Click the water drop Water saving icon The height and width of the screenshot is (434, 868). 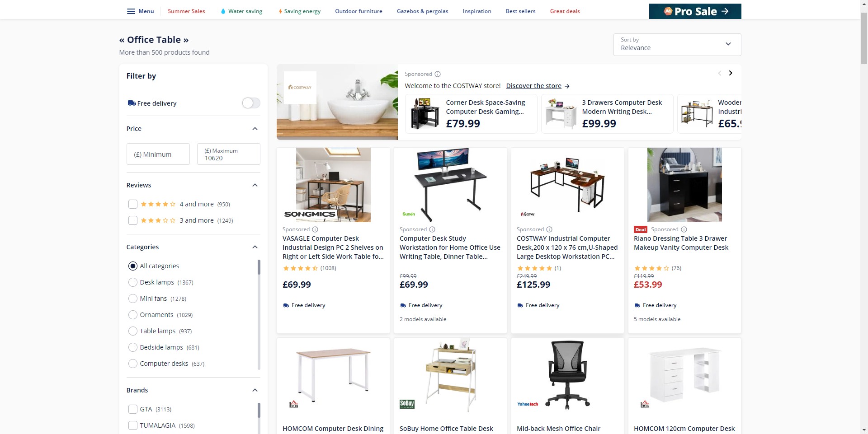223,11
